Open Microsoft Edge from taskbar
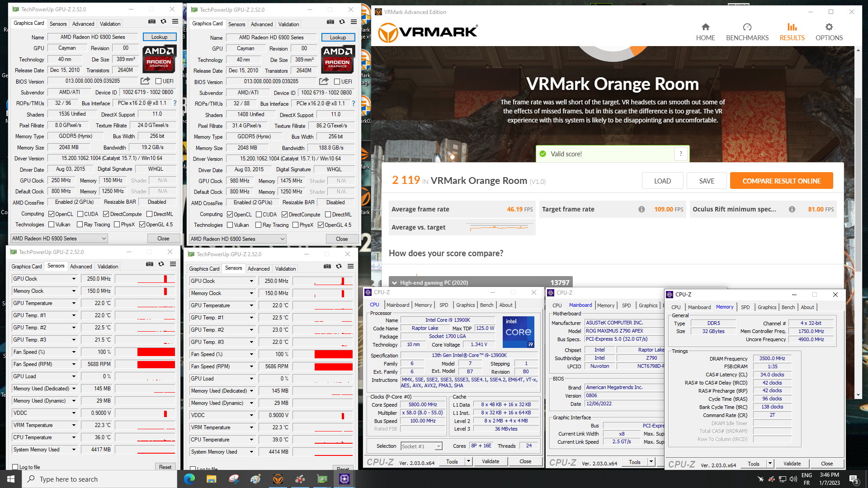 coord(189,479)
